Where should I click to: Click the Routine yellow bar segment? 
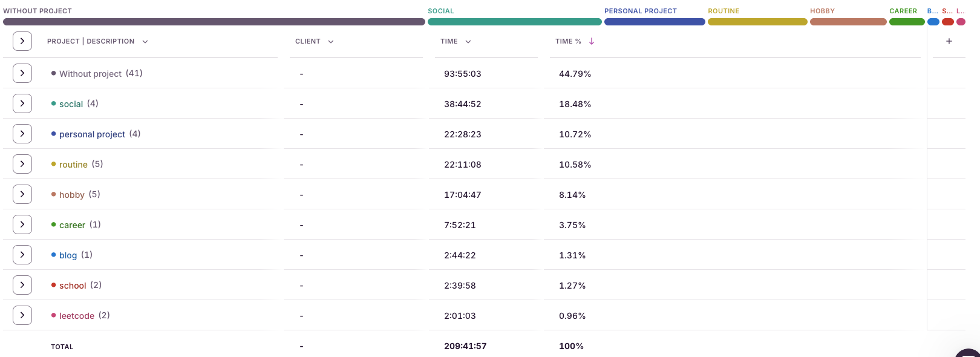(x=757, y=22)
